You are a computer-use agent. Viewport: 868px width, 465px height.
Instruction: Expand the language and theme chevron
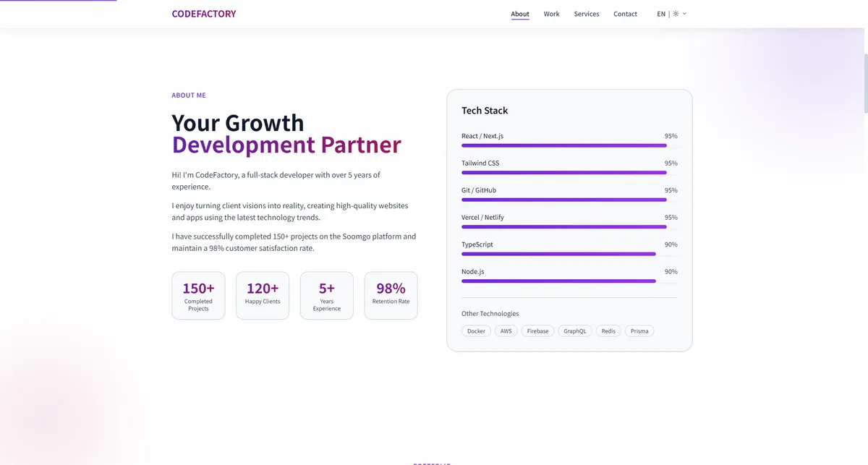click(684, 14)
